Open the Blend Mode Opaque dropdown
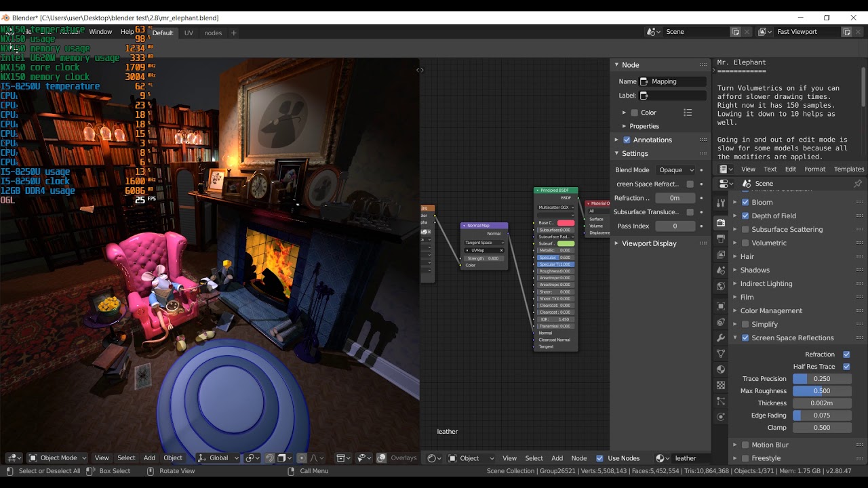 click(675, 170)
